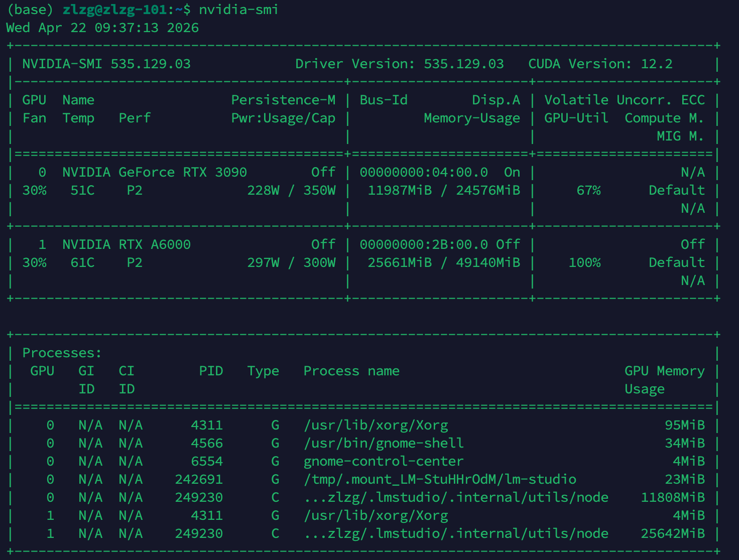Select the NVIDIA RTX A6000 name
The width and height of the screenshot is (739, 560).
pos(127,244)
